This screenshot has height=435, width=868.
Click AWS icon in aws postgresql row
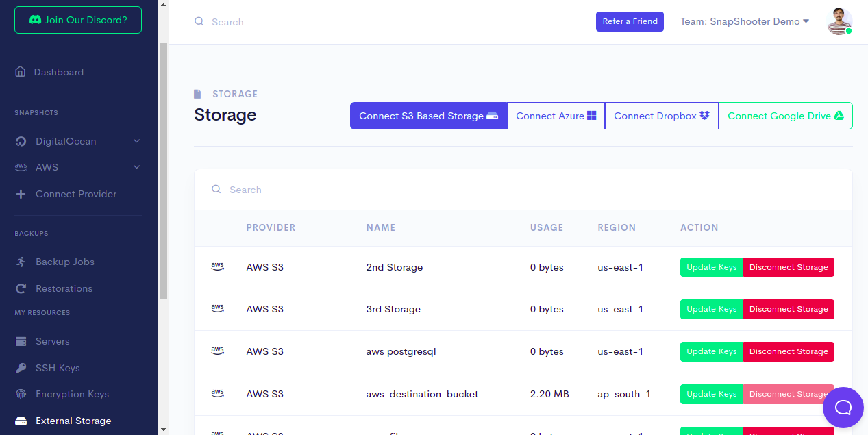tap(218, 351)
